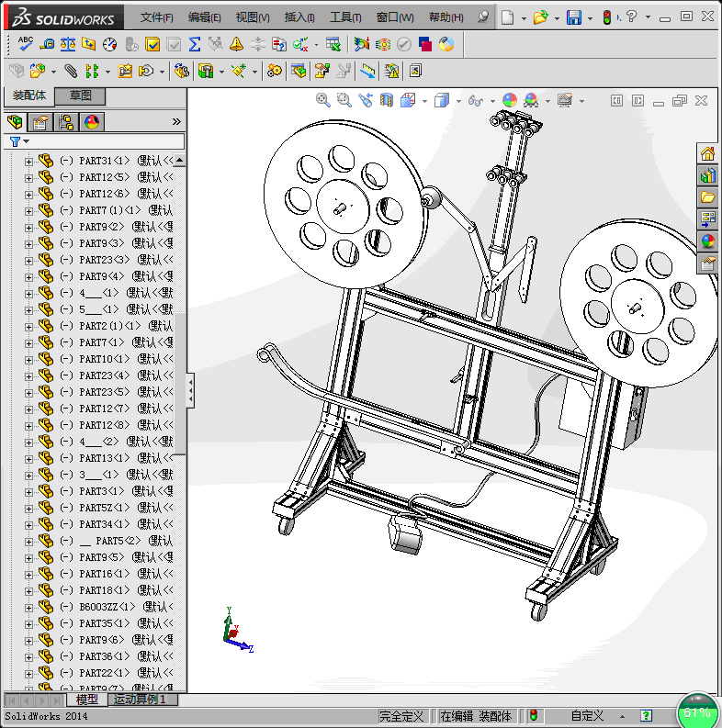
Task: Open the DisplayManager color ball tab
Action: (92, 122)
